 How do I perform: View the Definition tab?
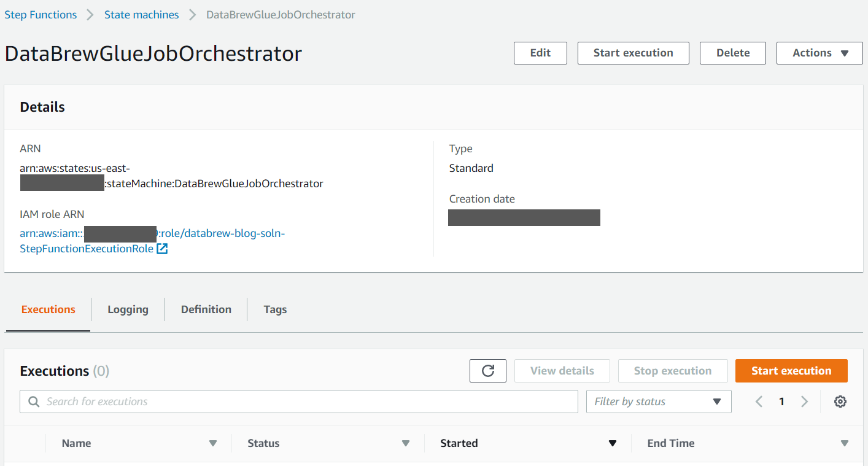click(x=206, y=309)
